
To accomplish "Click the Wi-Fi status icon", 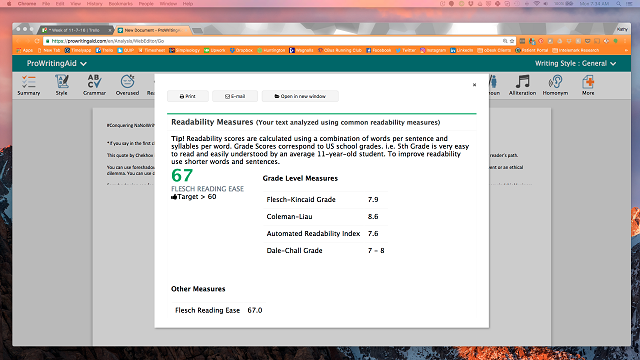I will (537, 4).
